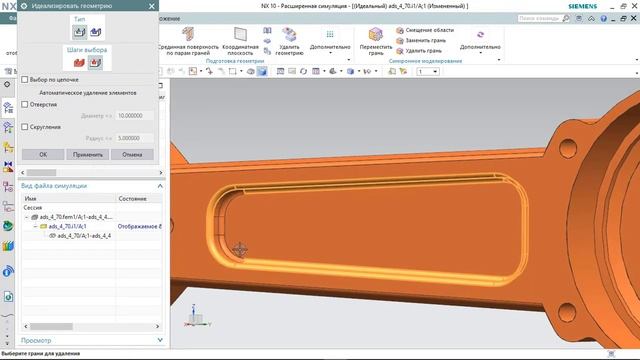The image size is (640, 360).
Task: Click dialog horizontal scrollbar thumb
Action: tap(41, 173)
